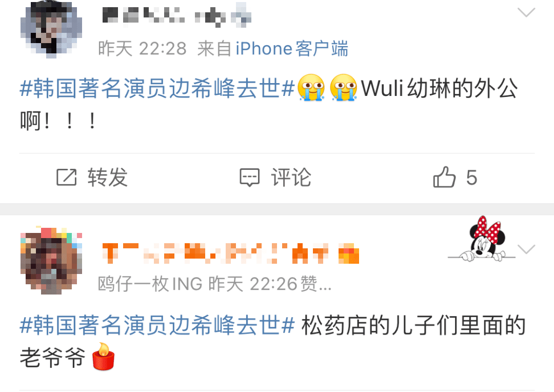Image resolution: width=554 pixels, height=392 pixels.
Task: Tap the comment (评论) speech bubble icon
Action: [249, 178]
